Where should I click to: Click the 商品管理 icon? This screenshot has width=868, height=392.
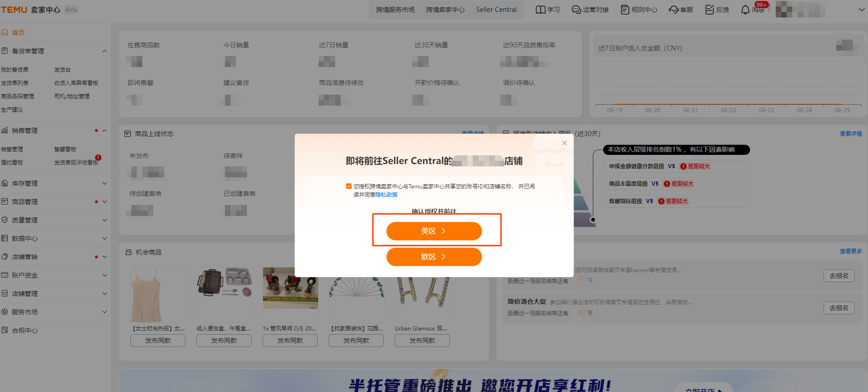5,202
